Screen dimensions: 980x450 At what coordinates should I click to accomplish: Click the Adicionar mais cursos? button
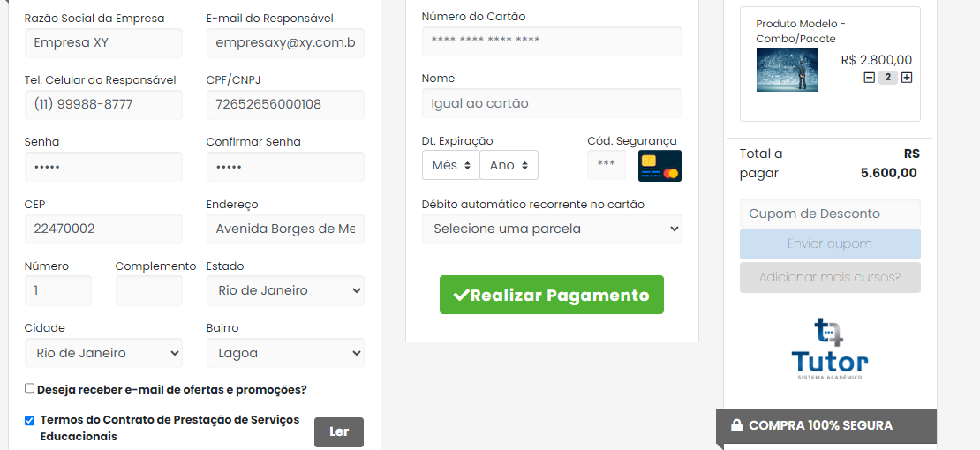coord(830,277)
